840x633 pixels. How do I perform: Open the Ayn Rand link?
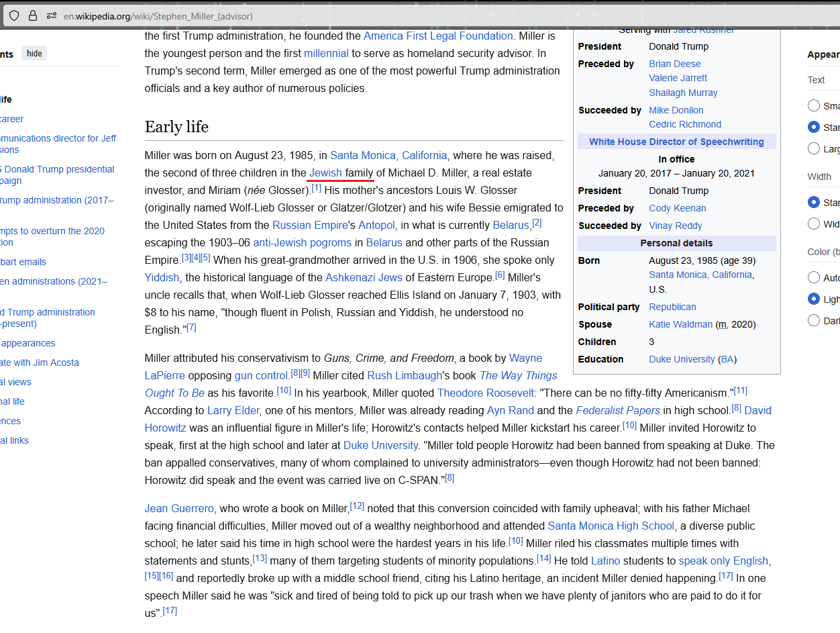click(x=511, y=410)
